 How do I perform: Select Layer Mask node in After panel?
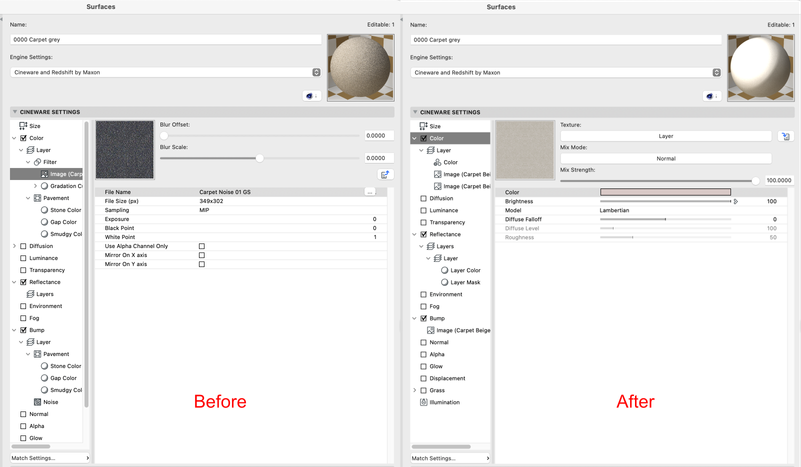(x=460, y=282)
